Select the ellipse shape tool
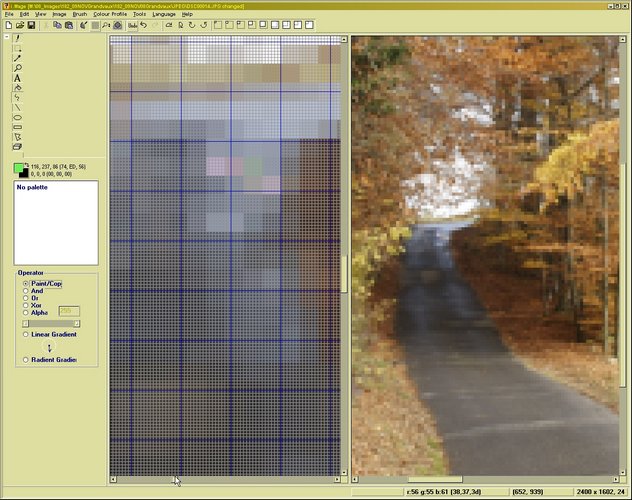The image size is (632, 500). 18,117
